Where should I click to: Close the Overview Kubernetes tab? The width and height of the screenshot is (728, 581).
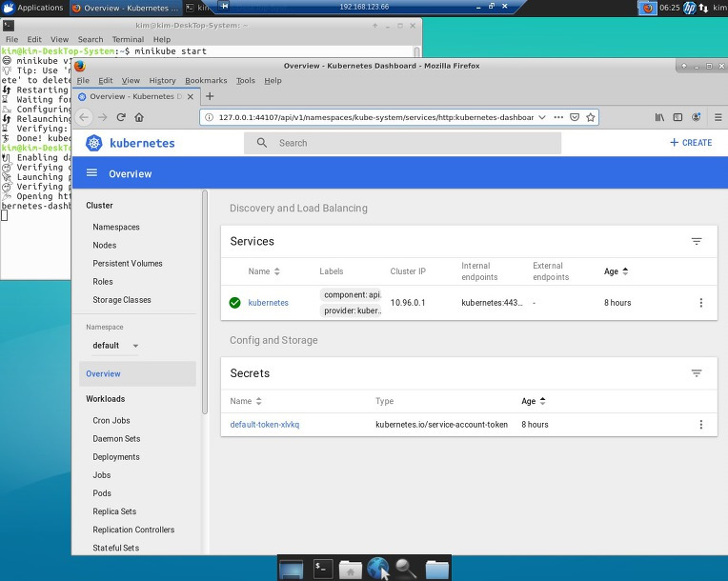pos(191,96)
